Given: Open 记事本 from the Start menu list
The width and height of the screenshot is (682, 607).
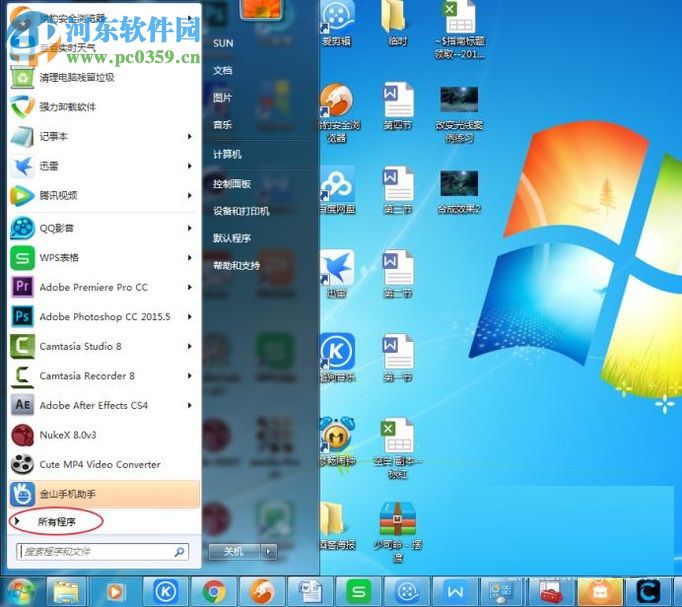Looking at the screenshot, I should point(104,137).
